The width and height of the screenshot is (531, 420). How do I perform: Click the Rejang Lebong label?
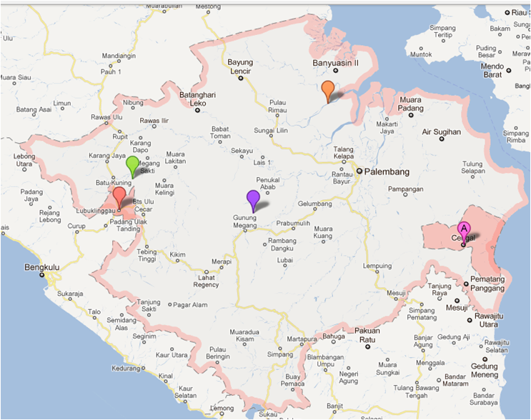tap(50, 216)
